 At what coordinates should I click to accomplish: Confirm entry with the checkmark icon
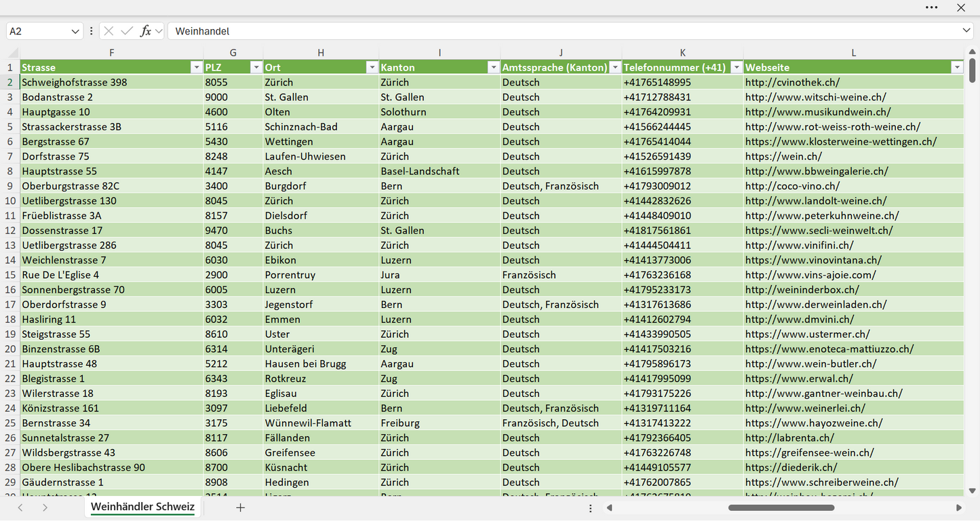(127, 31)
